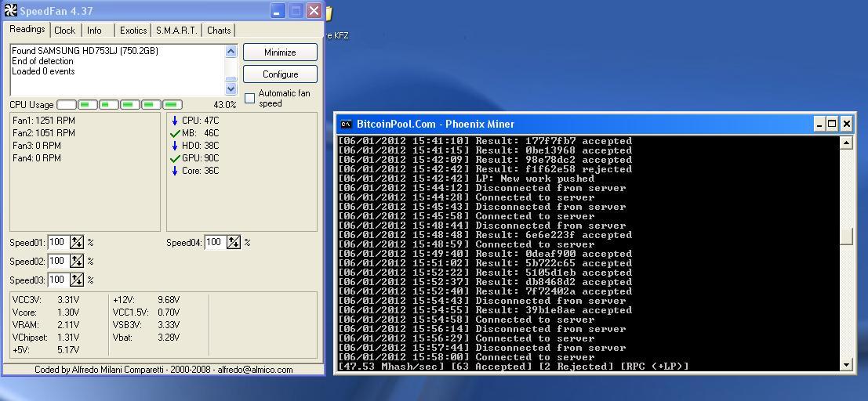Viewport: 868px width, 401px height.
Task: Click the Speed03 spinner arrows
Action: [76, 280]
